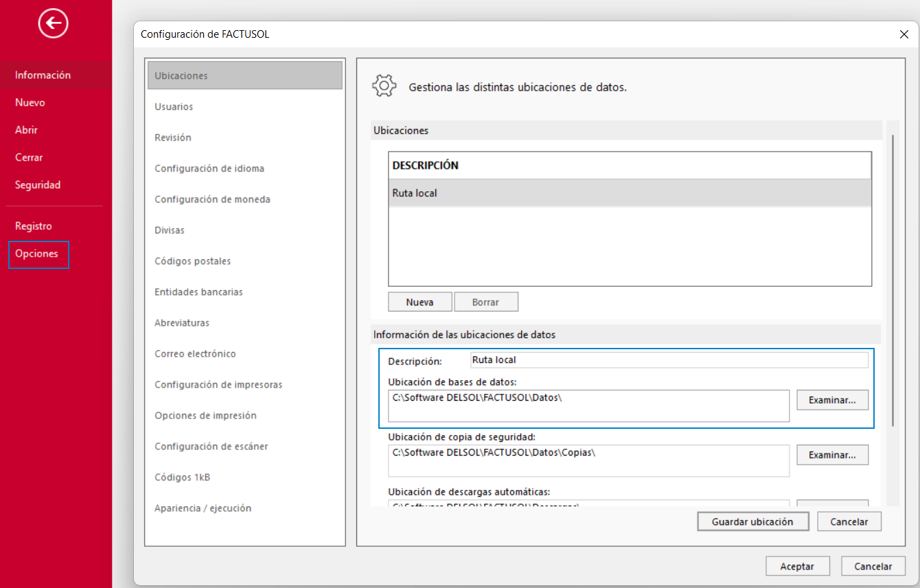
Task: Click the database location path field
Action: coord(588,405)
